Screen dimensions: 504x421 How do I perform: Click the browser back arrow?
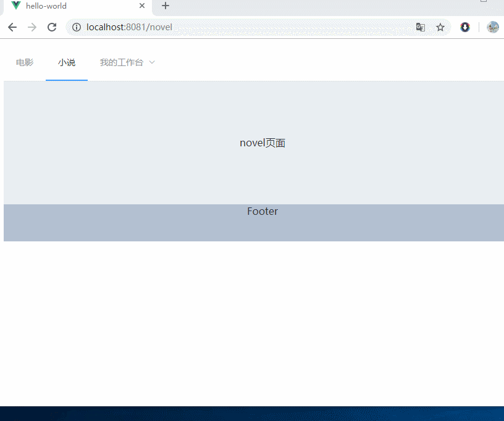[x=12, y=27]
